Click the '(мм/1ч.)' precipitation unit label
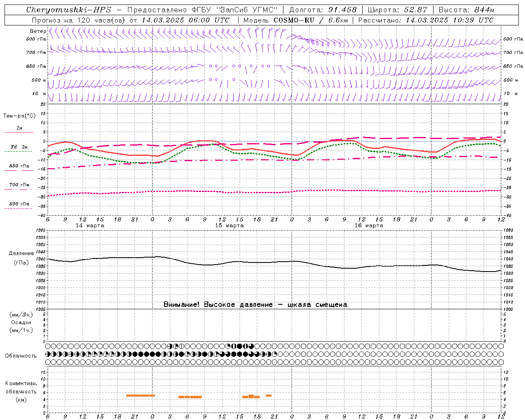The image size is (525, 420). (x=21, y=330)
